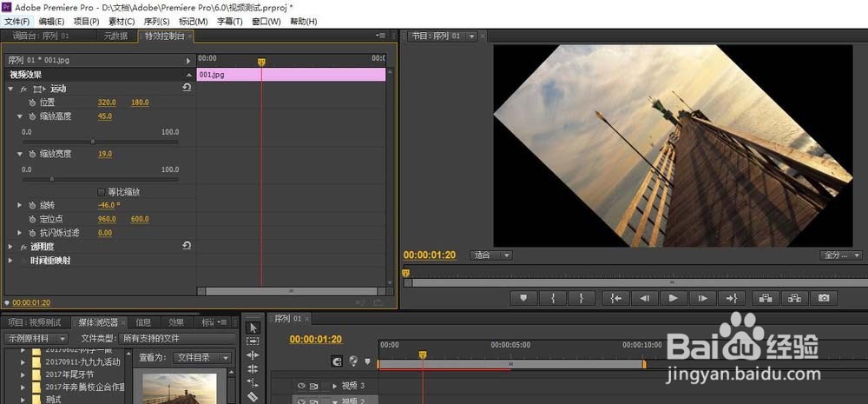The height and width of the screenshot is (404, 868).
Task: Collapse the 缩放高度 property
Action: tap(20, 116)
